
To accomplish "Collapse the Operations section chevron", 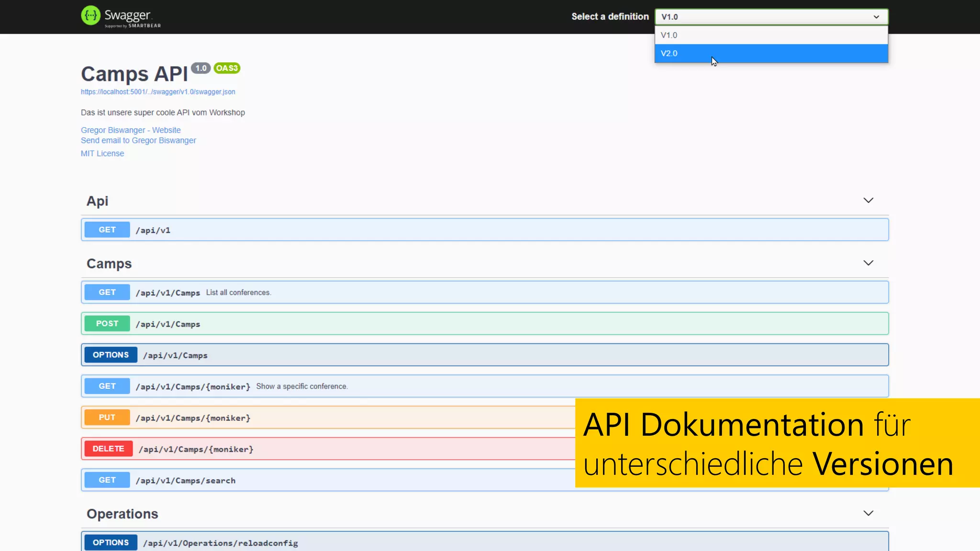I will tap(868, 513).
